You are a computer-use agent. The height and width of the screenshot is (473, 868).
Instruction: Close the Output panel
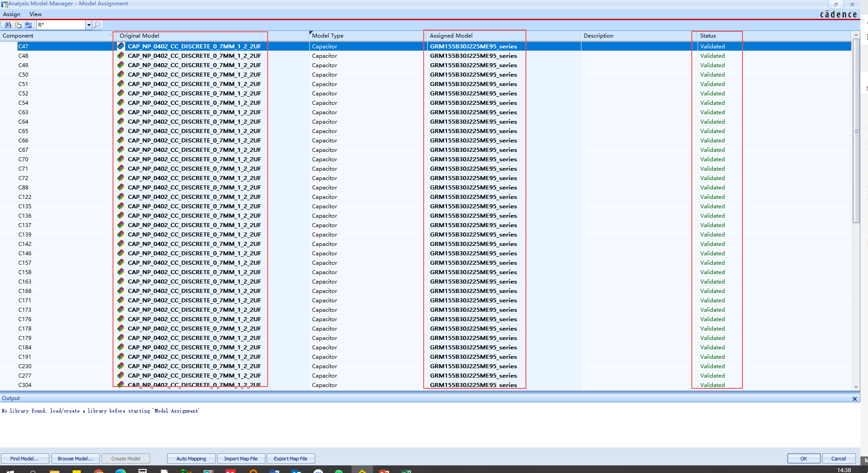click(x=855, y=398)
